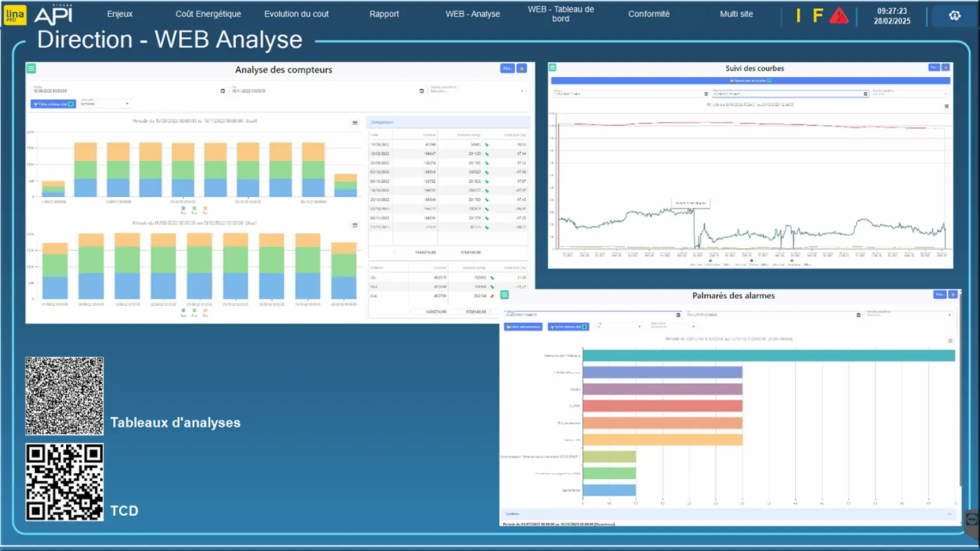
Task: Open green hamburger menu in Suivi des courbes
Action: click(x=553, y=67)
